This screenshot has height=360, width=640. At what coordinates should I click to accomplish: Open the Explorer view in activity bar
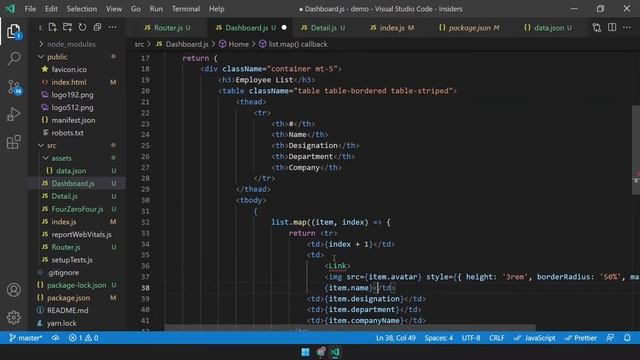pos(13,31)
